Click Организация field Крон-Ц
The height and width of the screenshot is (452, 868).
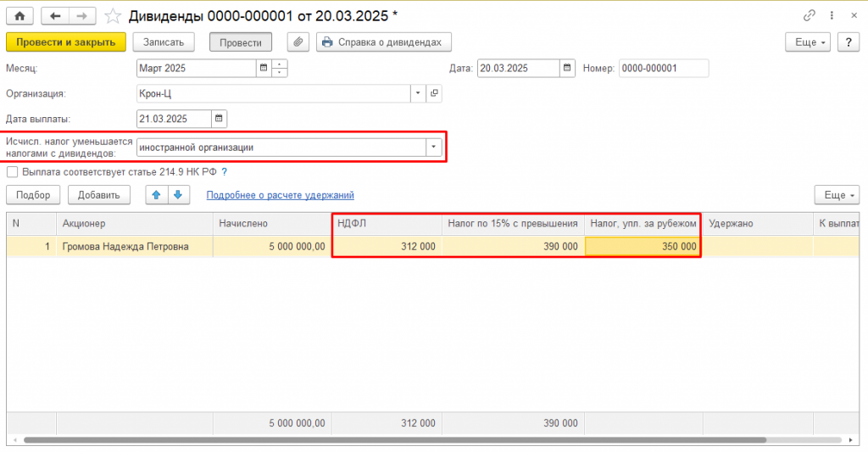click(x=274, y=93)
